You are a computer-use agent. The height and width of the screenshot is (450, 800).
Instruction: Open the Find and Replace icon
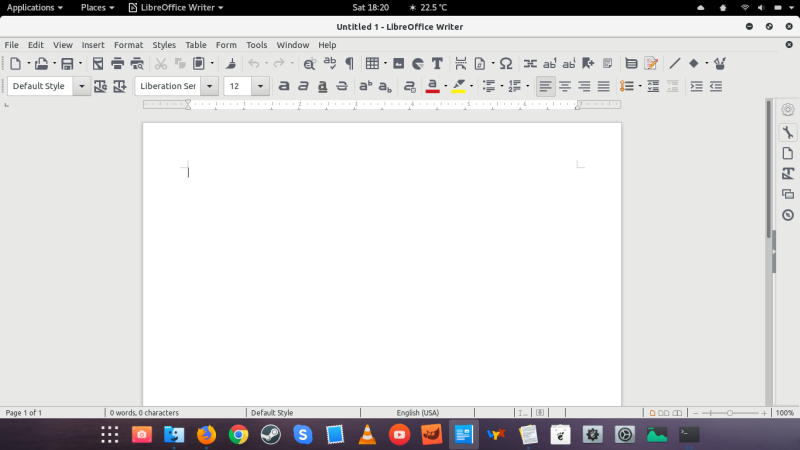coord(309,63)
